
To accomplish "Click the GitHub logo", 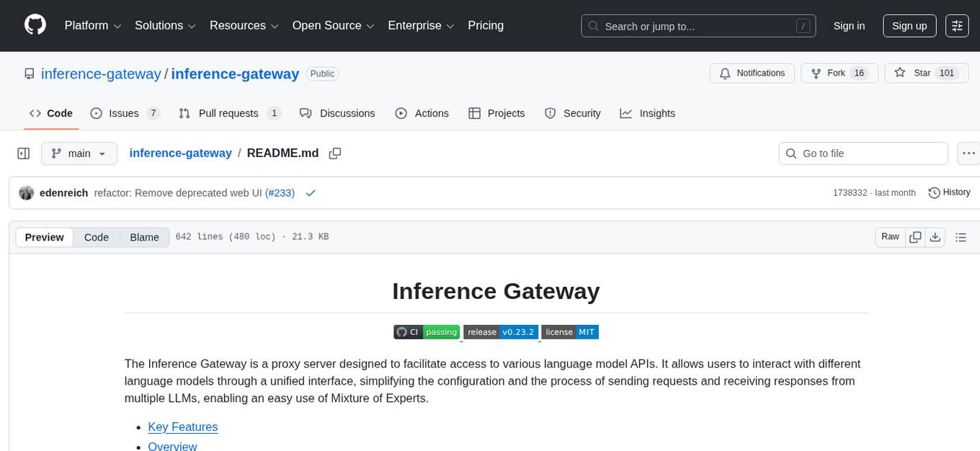I will 35,25.
